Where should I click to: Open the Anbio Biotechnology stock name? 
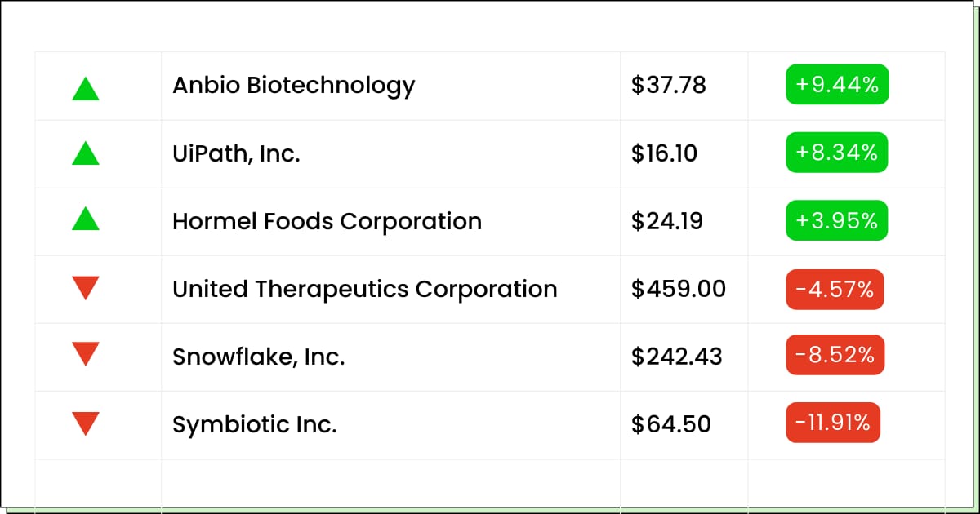[x=293, y=85]
